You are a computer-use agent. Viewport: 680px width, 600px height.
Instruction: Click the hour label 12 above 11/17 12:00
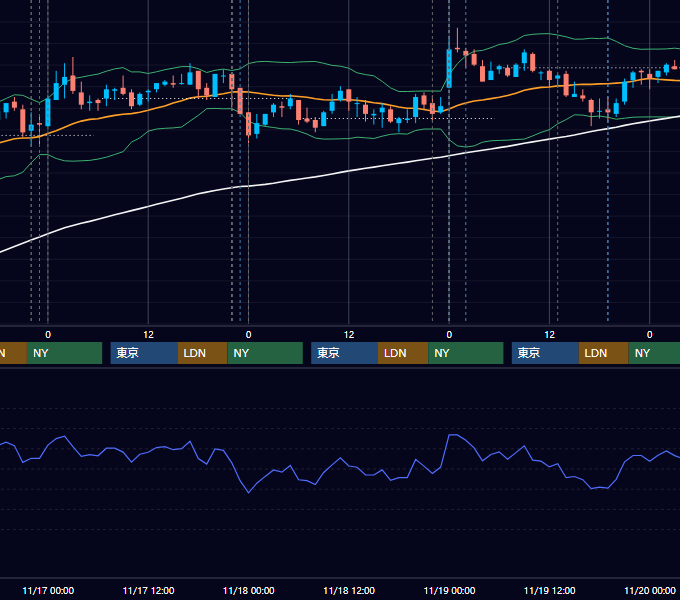(x=148, y=335)
